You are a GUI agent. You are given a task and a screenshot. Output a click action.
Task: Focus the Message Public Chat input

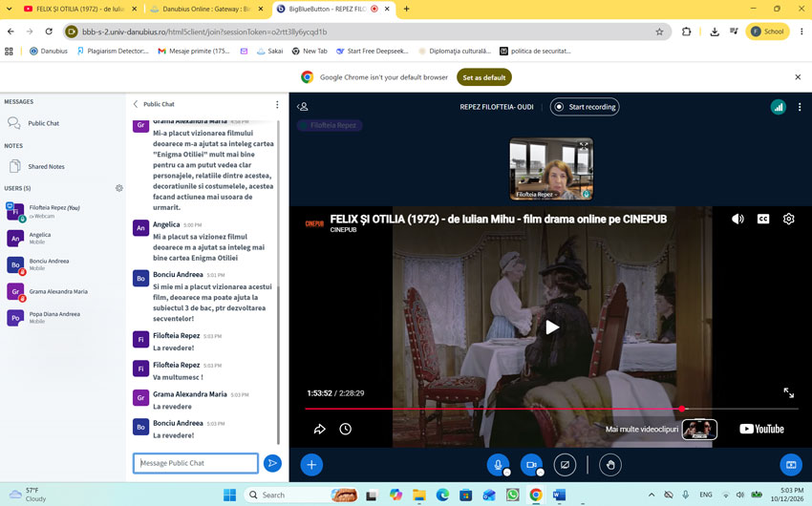click(196, 463)
